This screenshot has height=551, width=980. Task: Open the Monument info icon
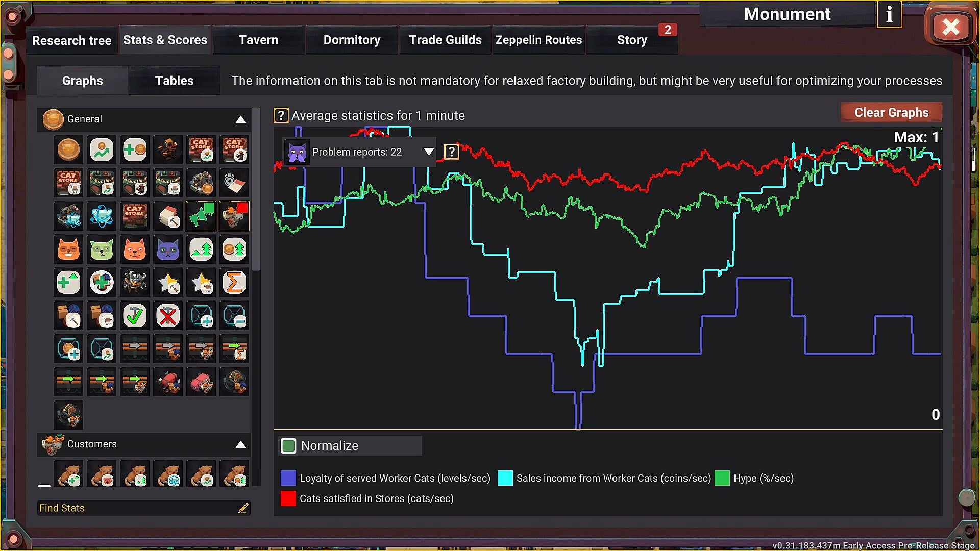(889, 14)
